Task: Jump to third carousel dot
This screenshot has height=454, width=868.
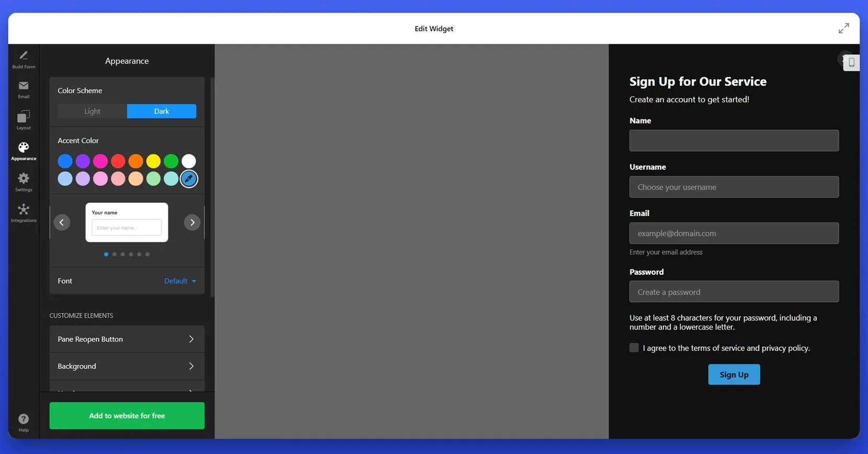Action: pyautogui.click(x=123, y=254)
